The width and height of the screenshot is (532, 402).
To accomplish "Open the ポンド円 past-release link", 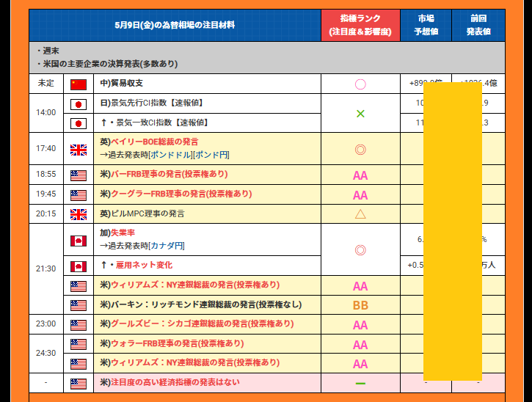I will [211, 155].
